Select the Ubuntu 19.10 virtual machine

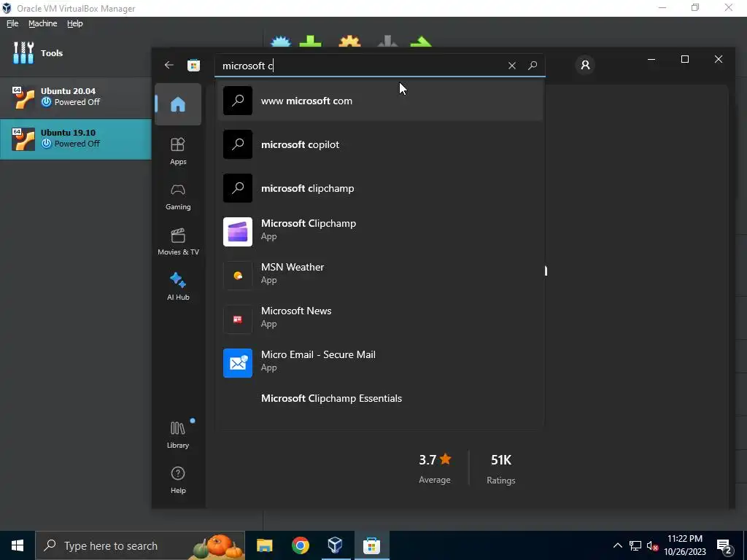click(x=76, y=139)
